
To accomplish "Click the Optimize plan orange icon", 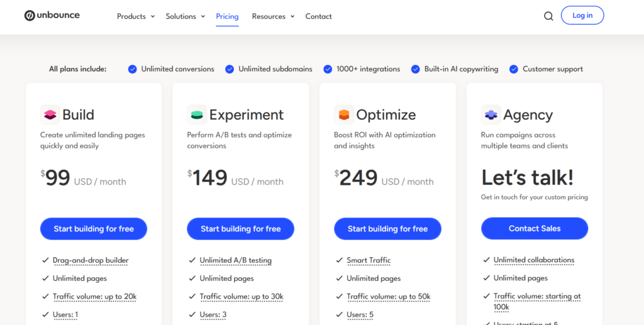I will pos(344,114).
